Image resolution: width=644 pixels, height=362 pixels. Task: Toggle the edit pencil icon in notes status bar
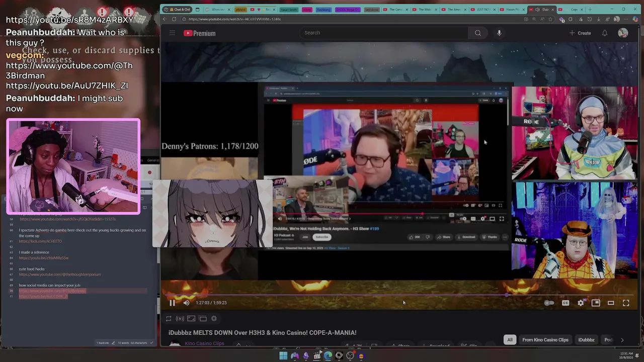point(113,343)
